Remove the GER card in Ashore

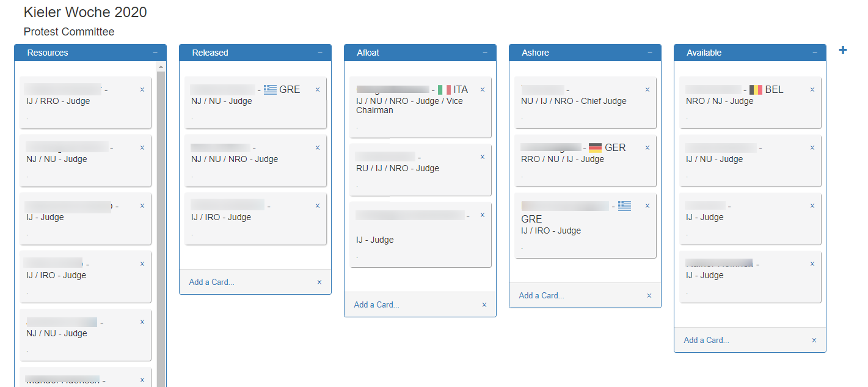[x=647, y=147]
